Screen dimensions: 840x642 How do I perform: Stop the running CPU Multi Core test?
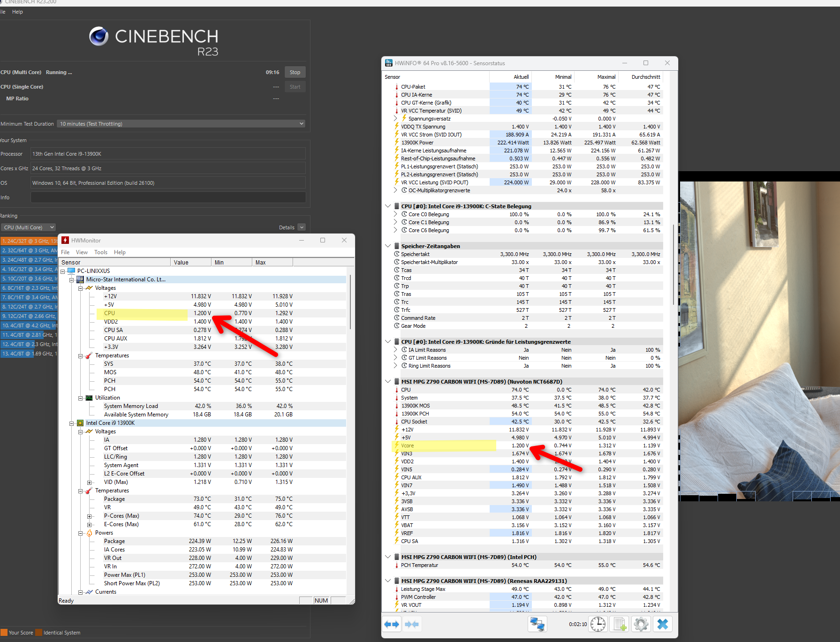(295, 72)
